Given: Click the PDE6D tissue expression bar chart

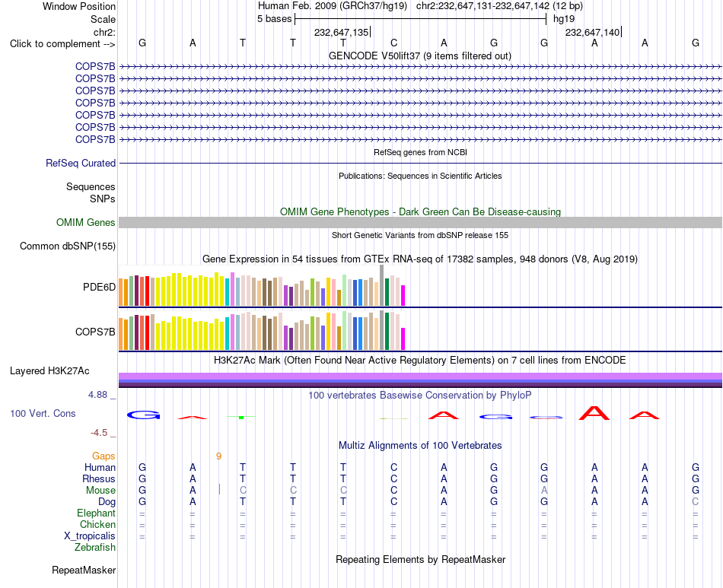Looking at the screenshot, I should click(262, 286).
